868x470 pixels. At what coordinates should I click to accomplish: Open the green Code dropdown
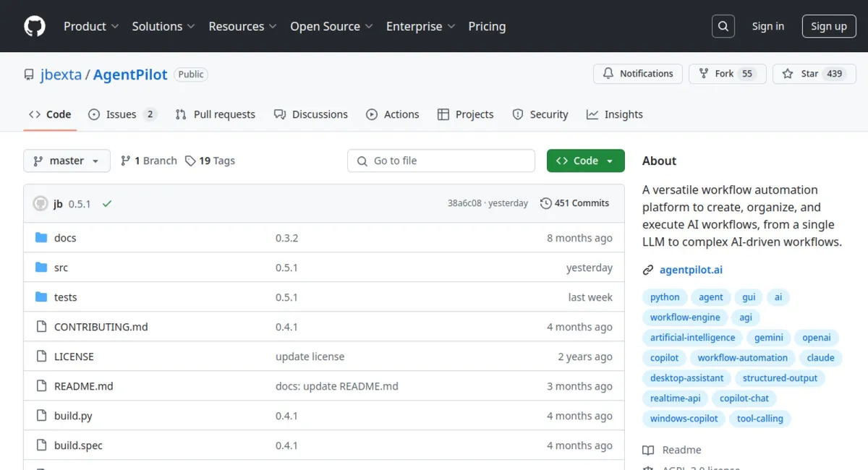(586, 161)
